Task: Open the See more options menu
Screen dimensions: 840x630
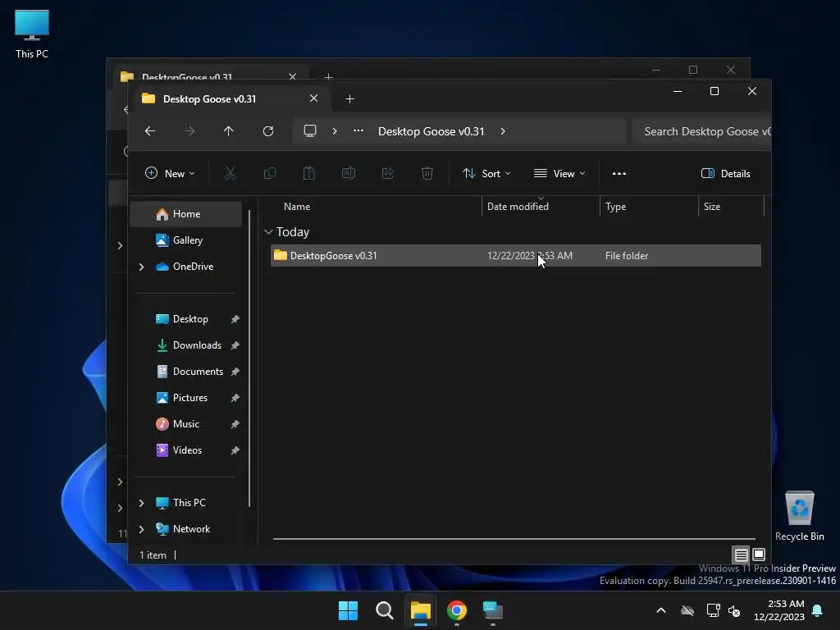Action: tap(619, 174)
